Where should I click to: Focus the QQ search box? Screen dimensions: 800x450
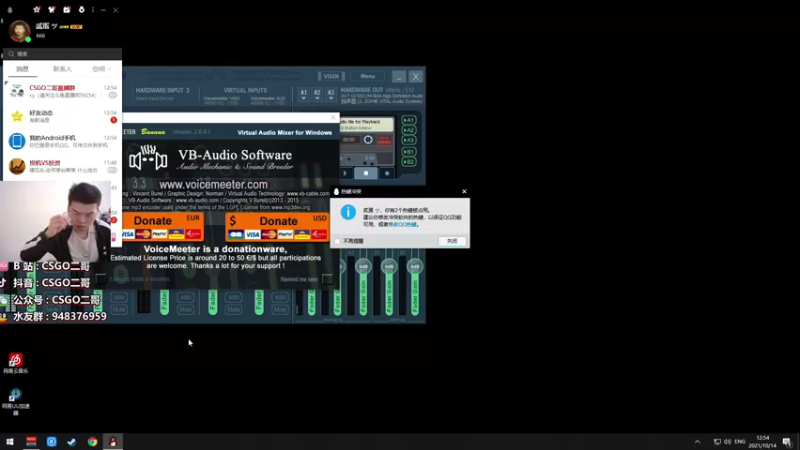[62, 54]
